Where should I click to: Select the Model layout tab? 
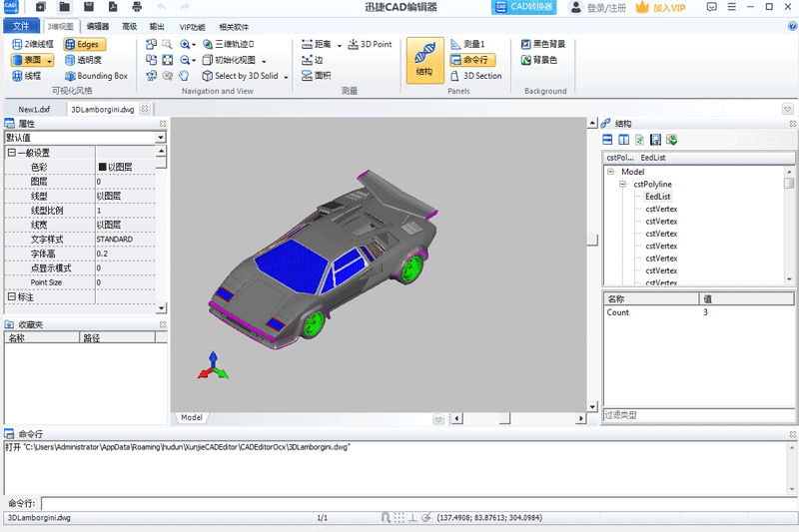[192, 417]
